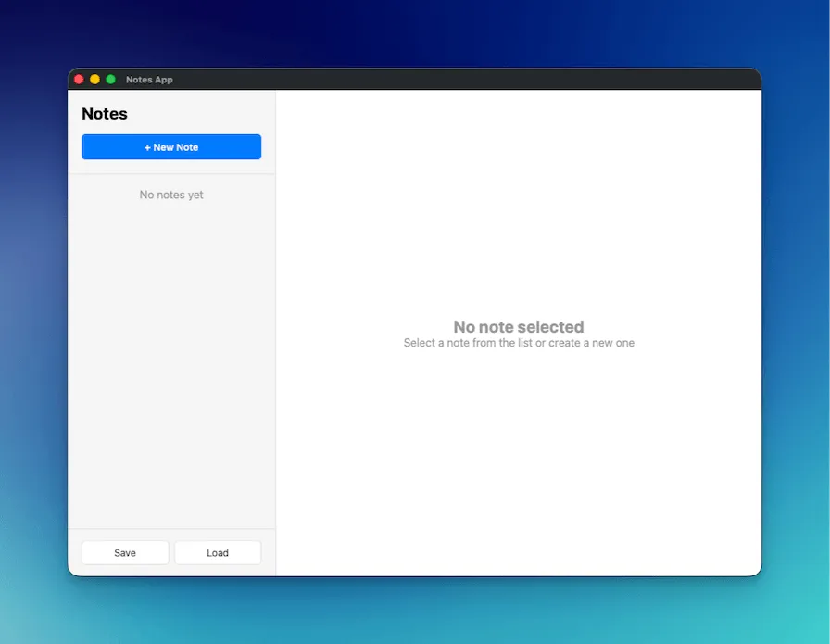Click the red close button
This screenshot has height=644, width=830.
pyautogui.click(x=79, y=79)
